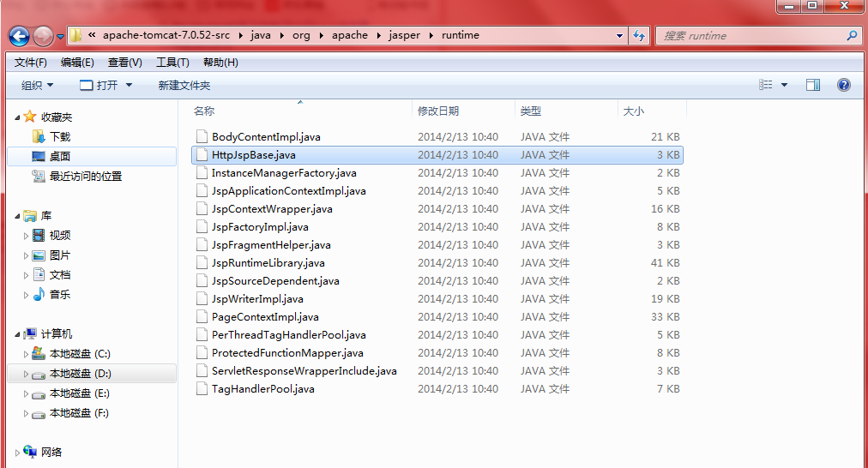Expand the 本地磁盘 (D:) node
Viewport: 868px width, 468px height.
(x=26, y=374)
